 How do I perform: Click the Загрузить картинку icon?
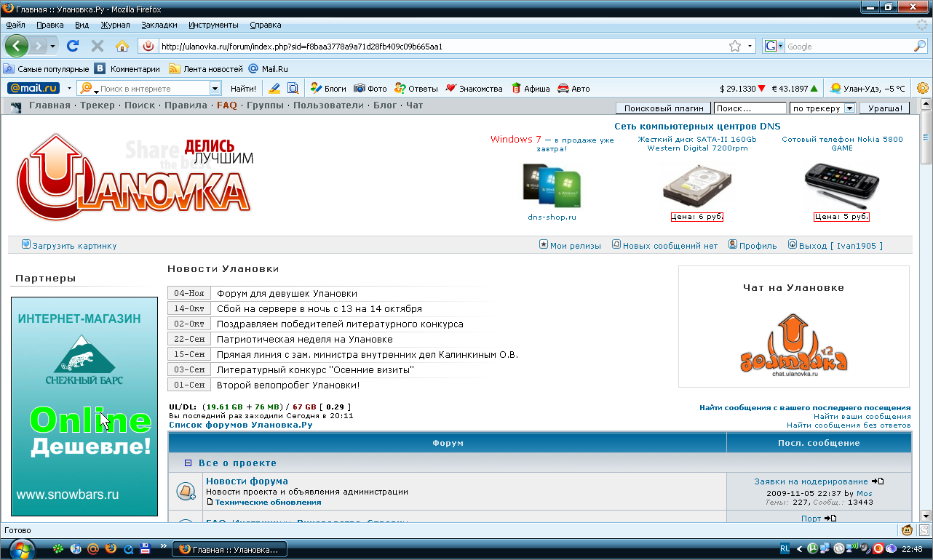click(26, 245)
